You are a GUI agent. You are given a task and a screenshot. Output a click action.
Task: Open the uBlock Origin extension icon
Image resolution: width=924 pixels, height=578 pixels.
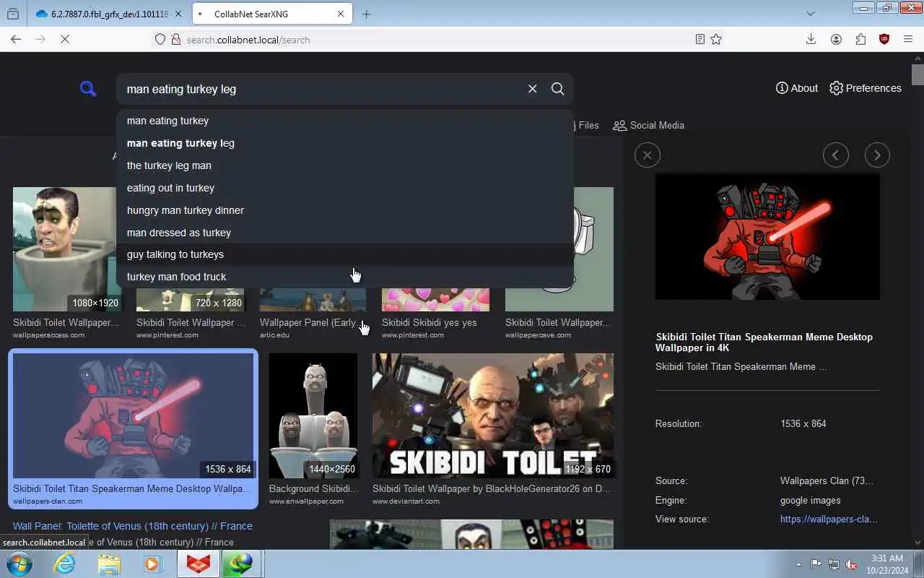(884, 40)
